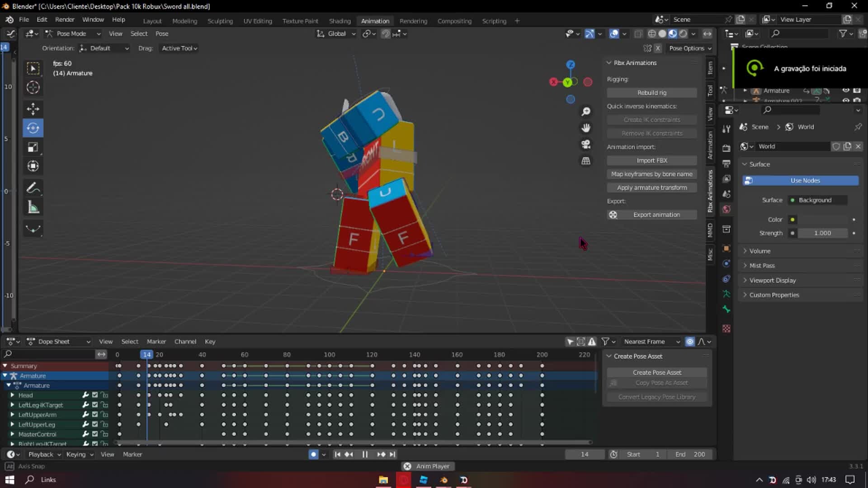The image size is (868, 488).
Task: Toggle LeftUpperArm channel checkbox
Action: [95, 414]
